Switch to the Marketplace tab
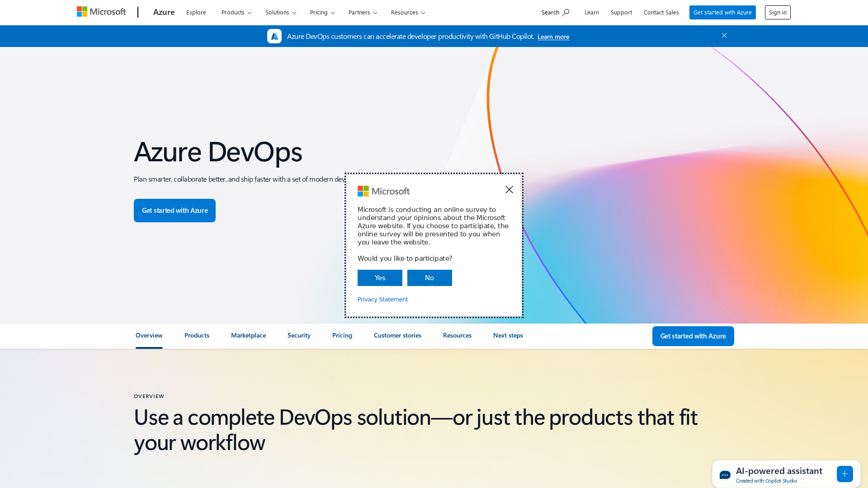 pos(248,335)
